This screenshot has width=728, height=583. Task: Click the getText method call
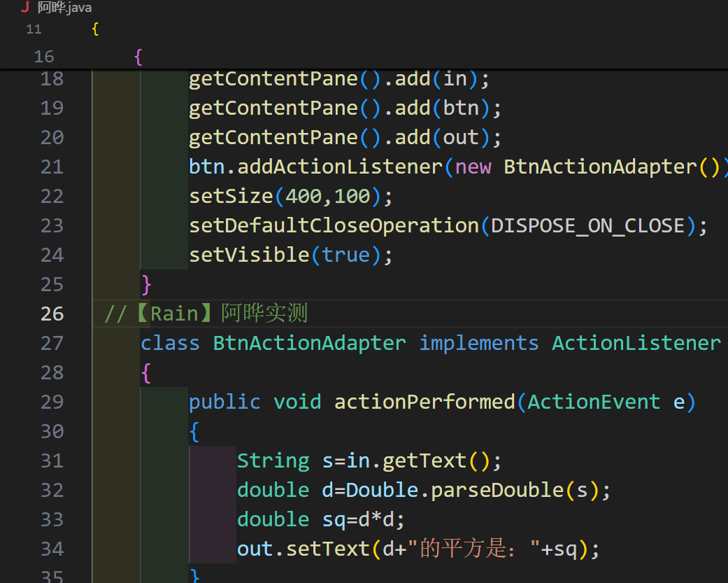point(424,461)
